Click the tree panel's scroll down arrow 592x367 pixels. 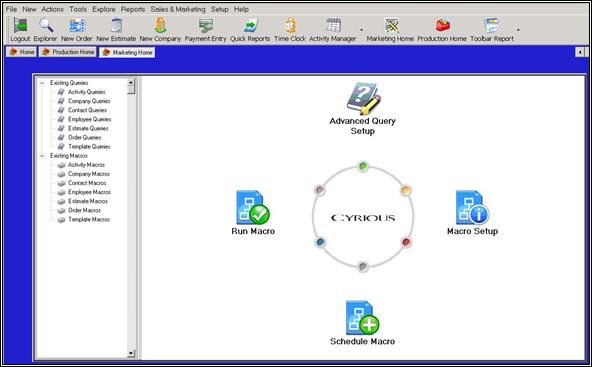coord(131,353)
